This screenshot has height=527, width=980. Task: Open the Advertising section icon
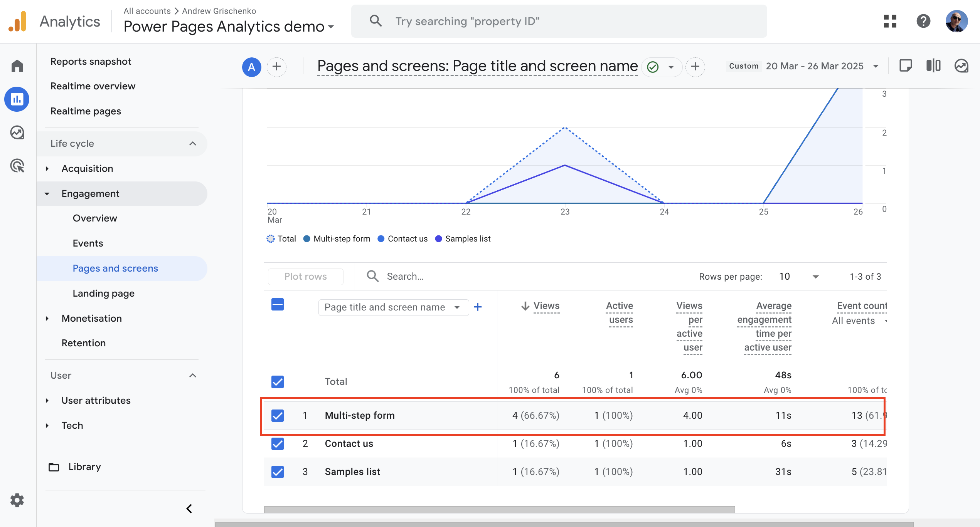(17, 166)
